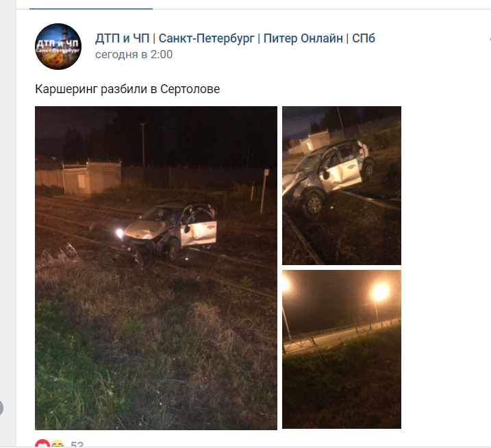Image resolution: width=491 pixels, height=448 pixels.
Task: Click the red heart reaction icon
Action: click(42, 443)
